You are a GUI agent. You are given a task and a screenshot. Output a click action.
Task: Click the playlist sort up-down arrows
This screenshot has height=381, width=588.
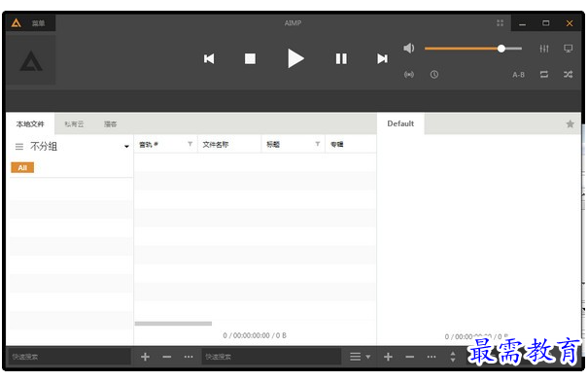pos(453,357)
